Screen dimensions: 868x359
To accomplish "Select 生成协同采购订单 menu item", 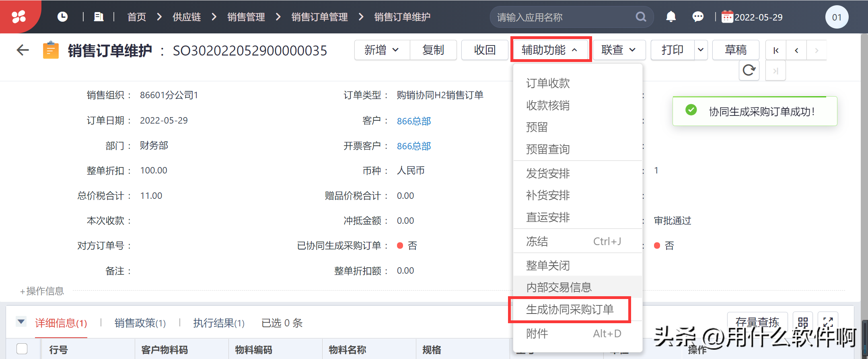I will click(570, 309).
